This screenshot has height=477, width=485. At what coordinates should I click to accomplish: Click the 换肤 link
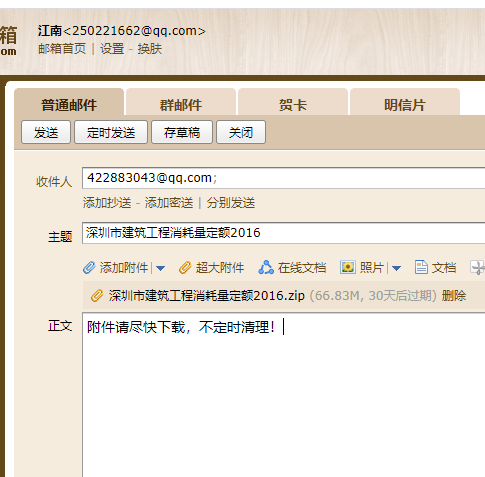tap(150, 49)
